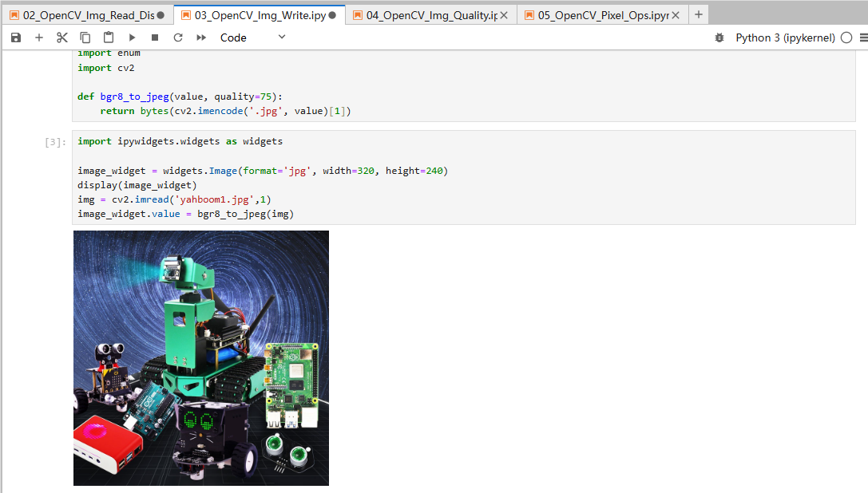
Task: Close the 04_OpenCV_Img_Quality tab
Action: point(505,15)
